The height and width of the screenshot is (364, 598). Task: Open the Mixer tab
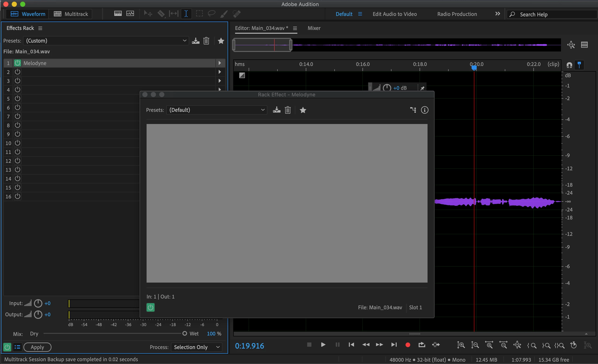click(314, 28)
